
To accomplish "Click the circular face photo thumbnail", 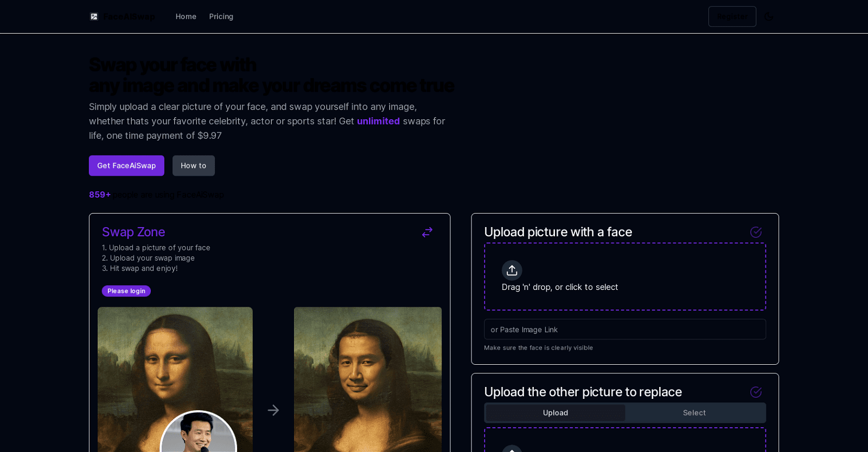I will coord(198,434).
